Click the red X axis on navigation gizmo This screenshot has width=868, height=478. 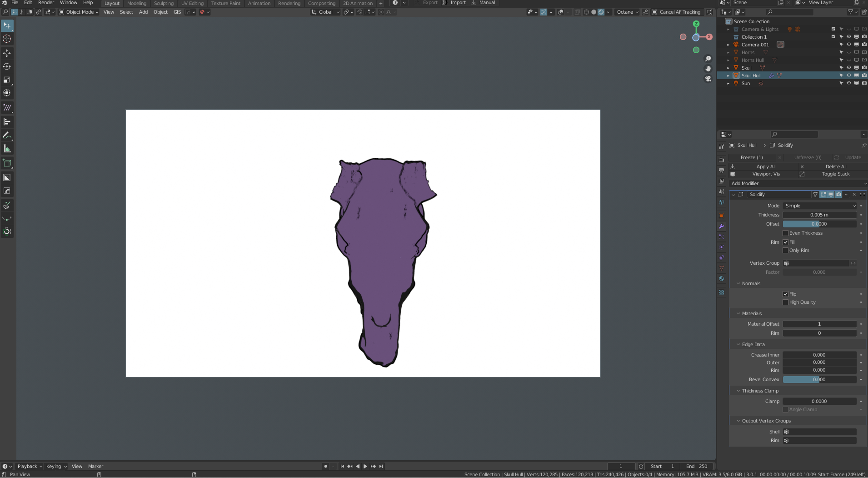click(709, 37)
